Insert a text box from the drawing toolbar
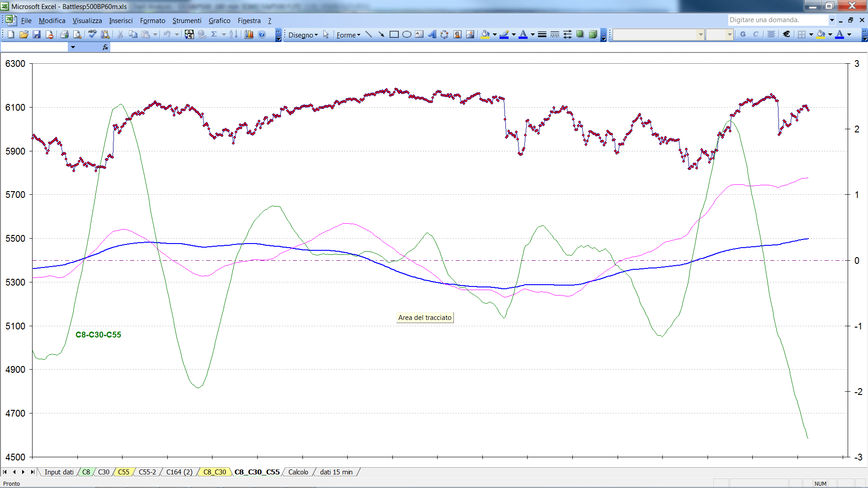The height and width of the screenshot is (488, 868). 419,34
